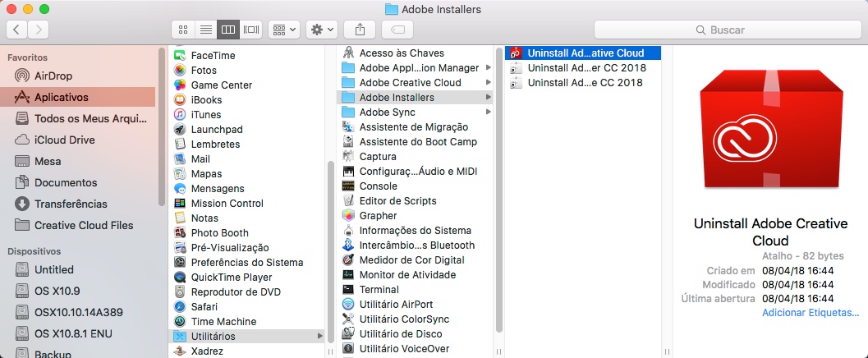The width and height of the screenshot is (868, 358).
Task: Select the Untitled device
Action: click(x=77, y=269)
